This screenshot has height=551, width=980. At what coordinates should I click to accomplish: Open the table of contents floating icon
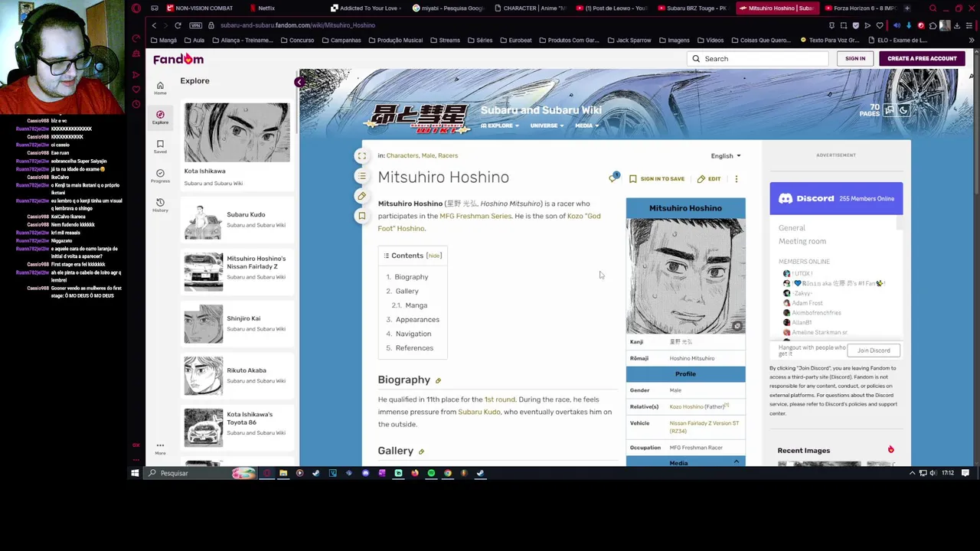tap(362, 176)
